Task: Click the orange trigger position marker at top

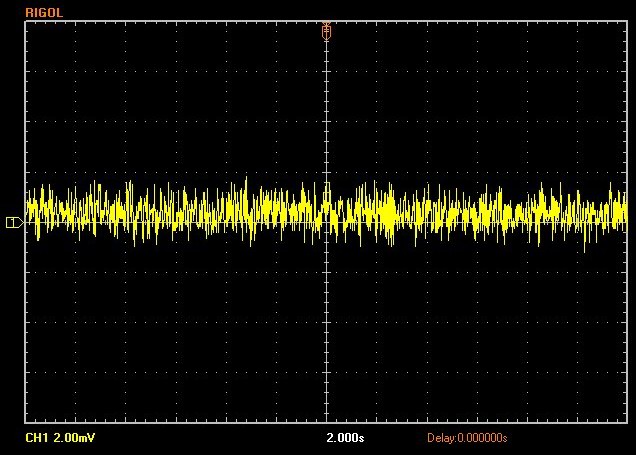Action: pos(326,32)
